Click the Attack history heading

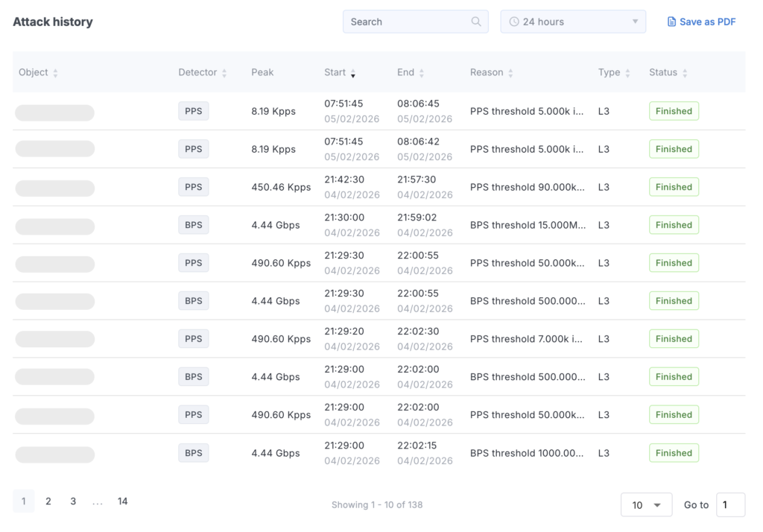53,22
